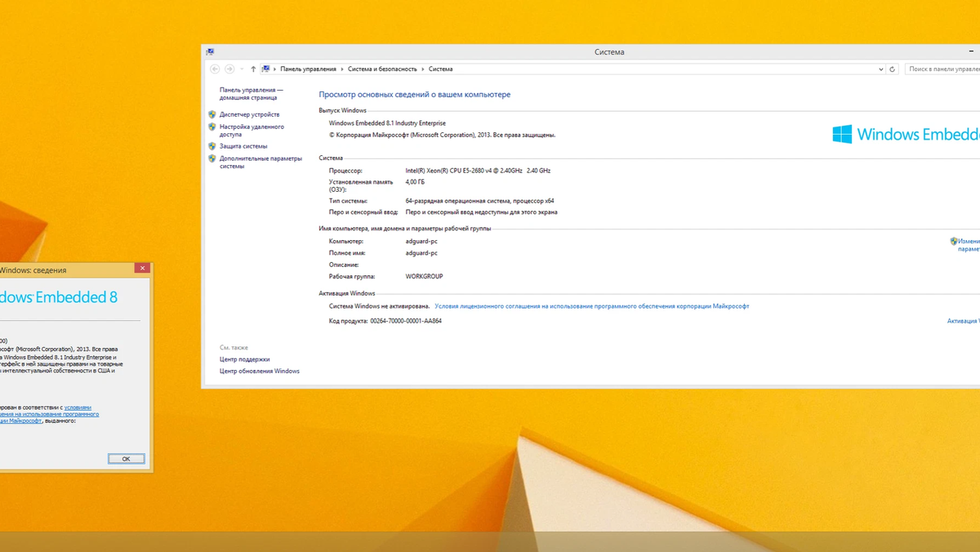Navigate up one level with the up arrow
Screen dimensions: 980x552
click(x=253, y=69)
